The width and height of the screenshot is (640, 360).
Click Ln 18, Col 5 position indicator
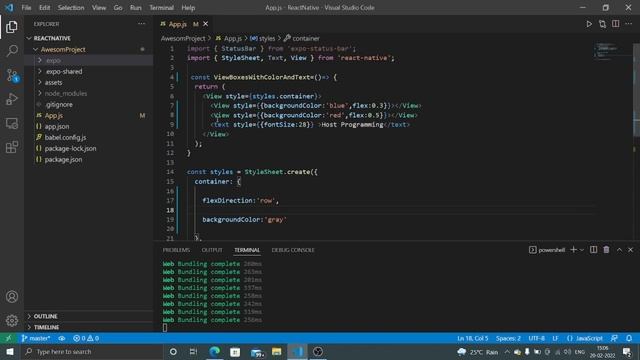click(473, 338)
